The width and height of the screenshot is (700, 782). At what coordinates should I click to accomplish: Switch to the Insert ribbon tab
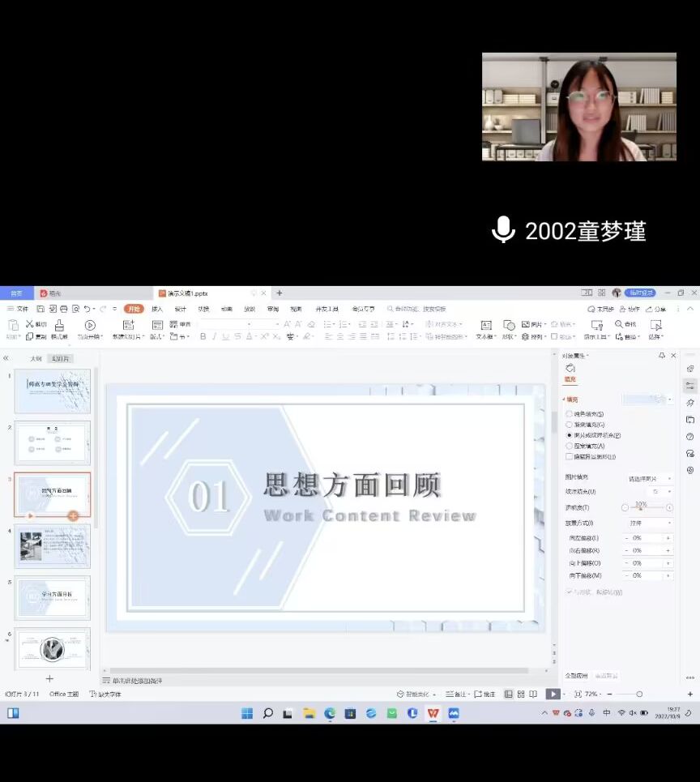[157, 309]
